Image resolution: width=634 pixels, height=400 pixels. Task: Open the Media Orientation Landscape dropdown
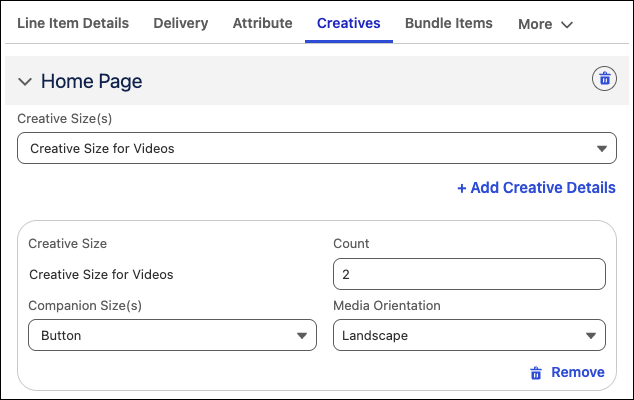click(x=469, y=335)
